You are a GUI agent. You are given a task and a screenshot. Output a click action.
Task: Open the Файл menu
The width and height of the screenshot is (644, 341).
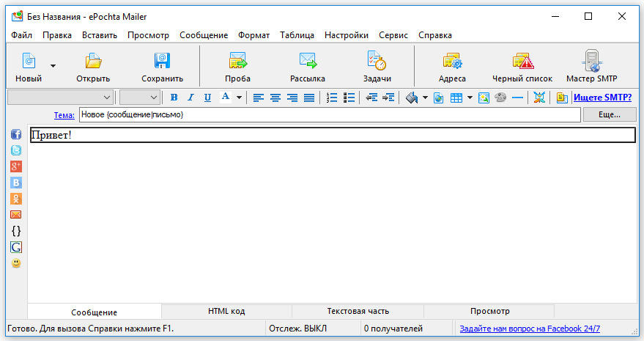pyautogui.click(x=22, y=35)
